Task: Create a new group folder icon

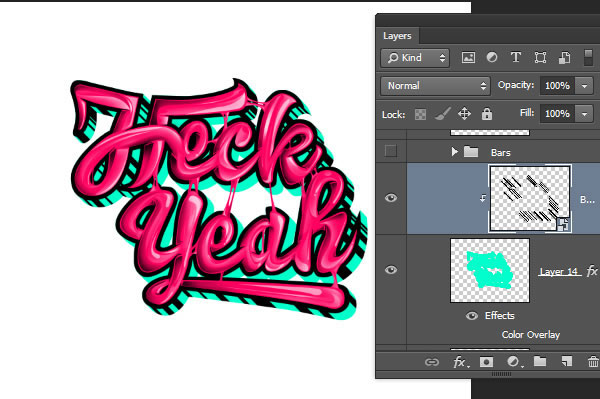Action: (x=540, y=361)
